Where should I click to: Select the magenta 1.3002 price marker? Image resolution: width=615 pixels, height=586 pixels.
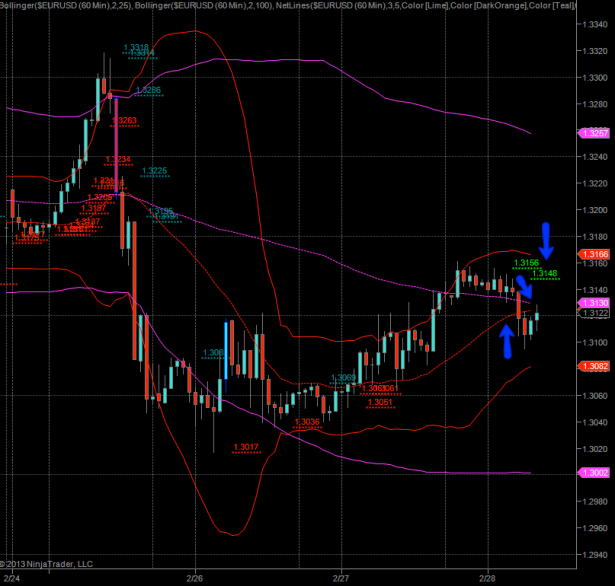[x=594, y=472]
